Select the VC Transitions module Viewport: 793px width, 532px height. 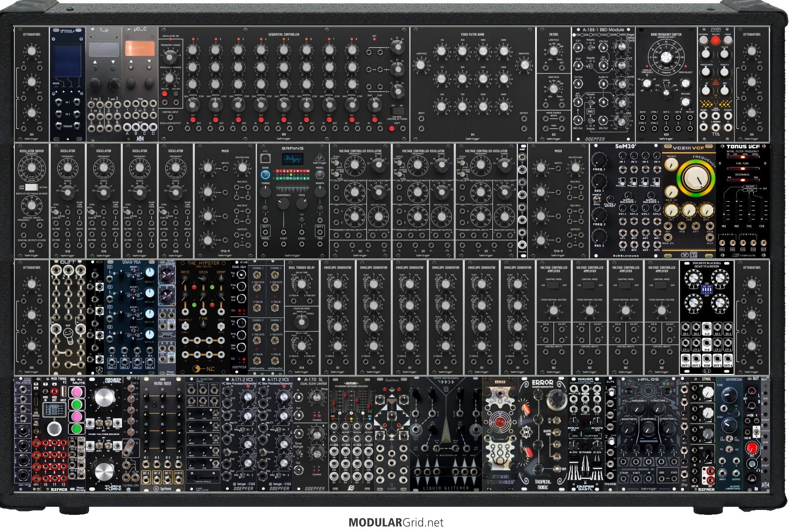(203, 434)
